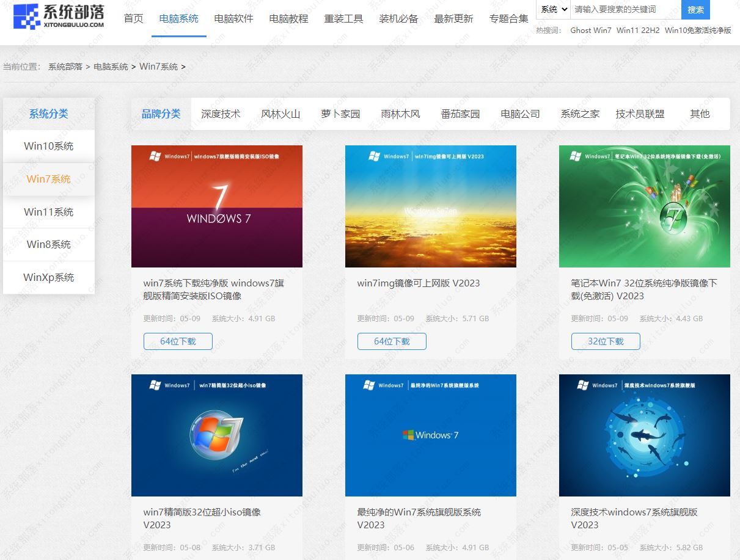Filter by brand 其他

pos(700,114)
